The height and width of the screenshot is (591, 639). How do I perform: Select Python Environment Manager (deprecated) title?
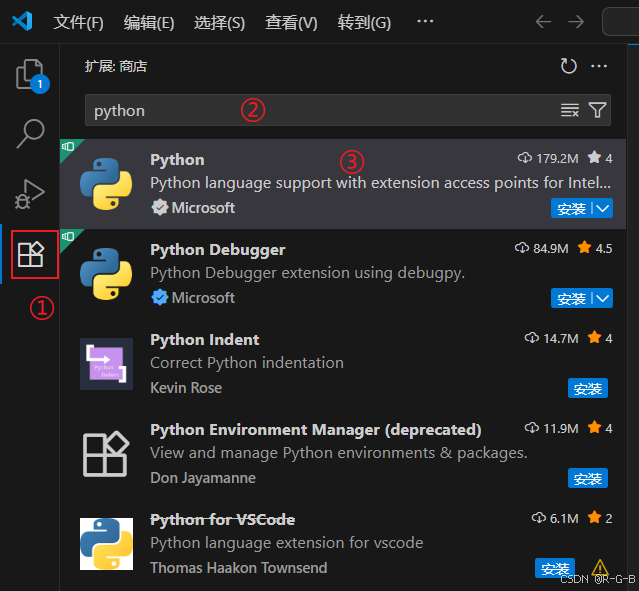tap(316, 430)
